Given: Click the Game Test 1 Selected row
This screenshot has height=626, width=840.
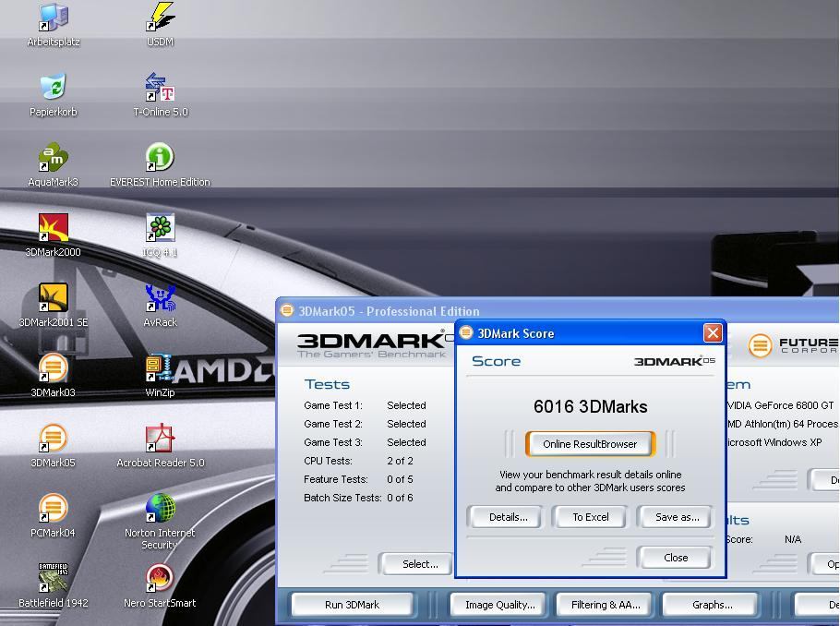Looking at the screenshot, I should [365, 405].
